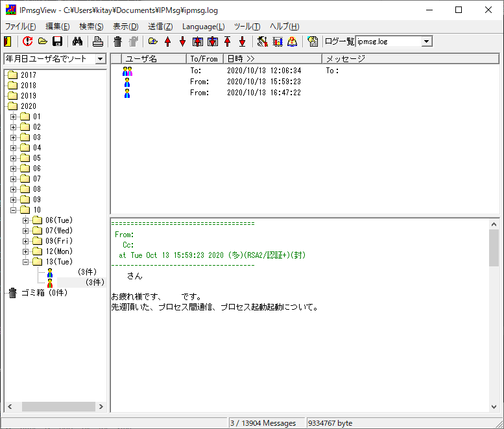Select the user icon in the 15:59:23 row
504x429 pixels.
(x=127, y=82)
